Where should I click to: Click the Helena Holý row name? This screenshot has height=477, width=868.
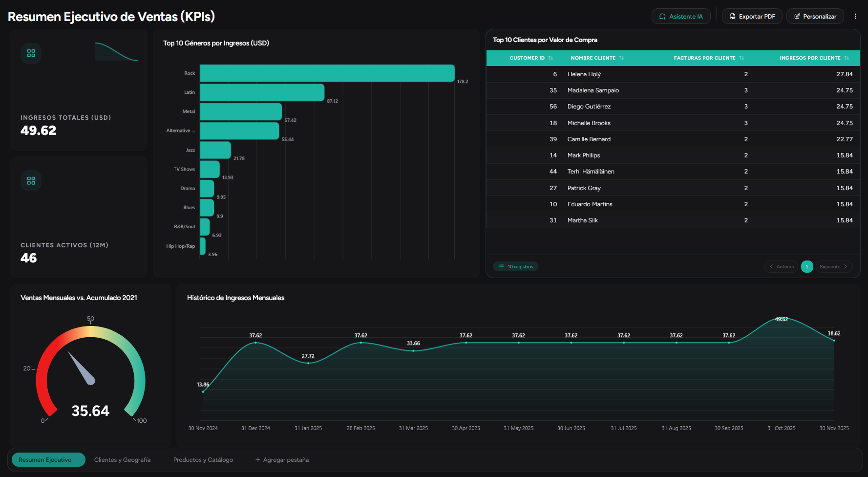tap(584, 74)
